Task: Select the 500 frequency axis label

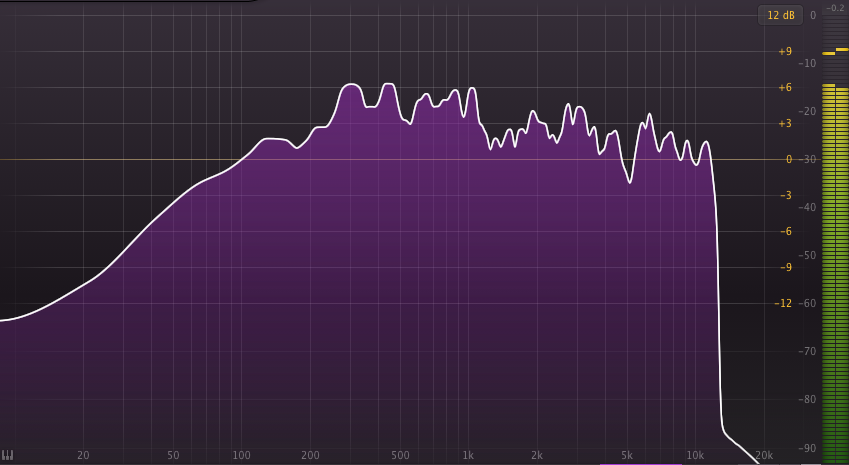Action: click(x=400, y=455)
